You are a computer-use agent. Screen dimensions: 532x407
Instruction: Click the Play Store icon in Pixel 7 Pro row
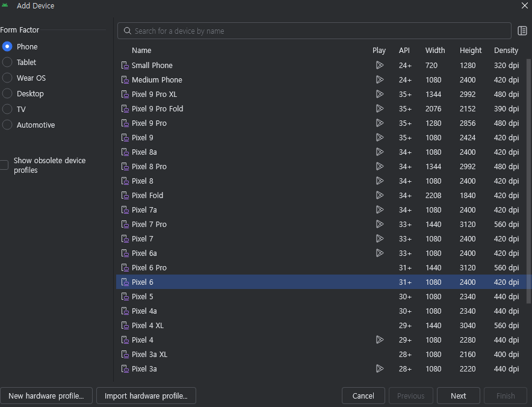click(380, 224)
